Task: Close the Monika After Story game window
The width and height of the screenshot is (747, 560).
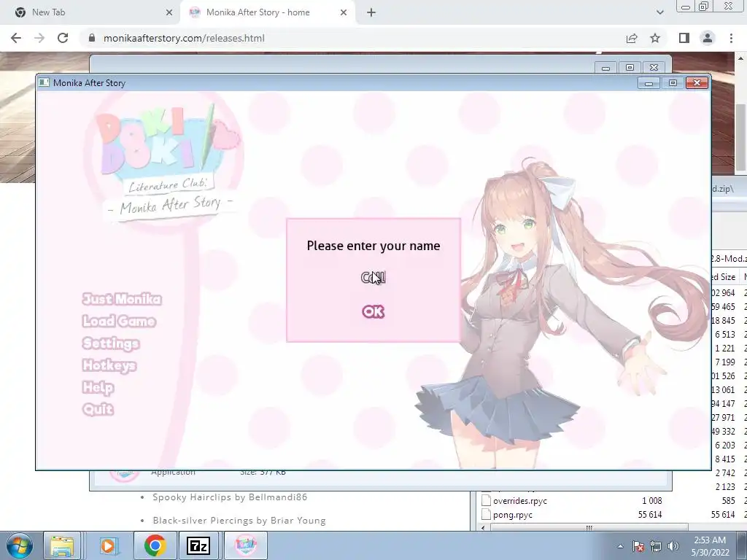Action: coord(697,83)
